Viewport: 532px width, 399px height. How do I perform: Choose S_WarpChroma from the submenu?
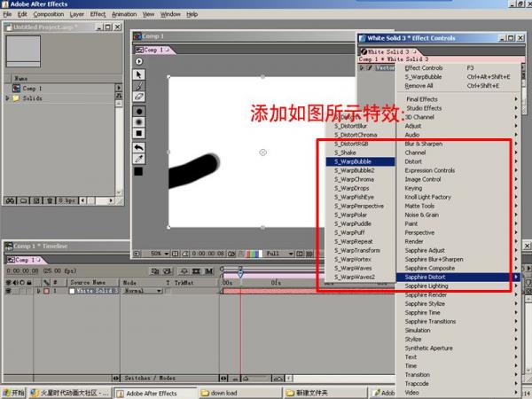[x=360, y=179]
